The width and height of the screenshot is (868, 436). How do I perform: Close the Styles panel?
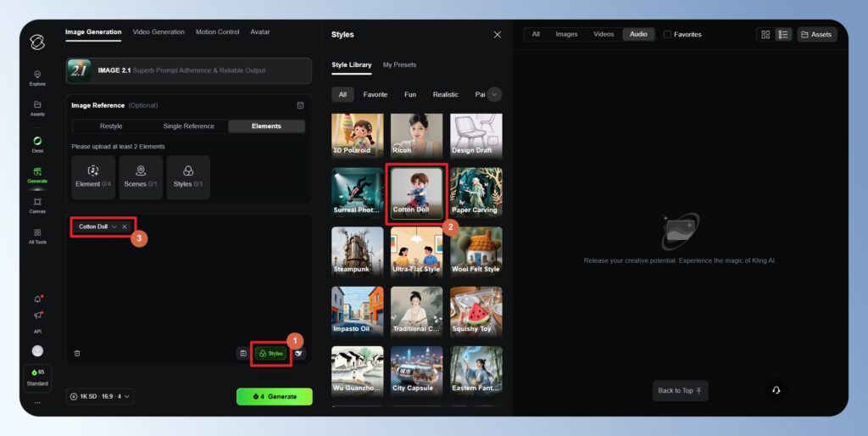(x=497, y=35)
